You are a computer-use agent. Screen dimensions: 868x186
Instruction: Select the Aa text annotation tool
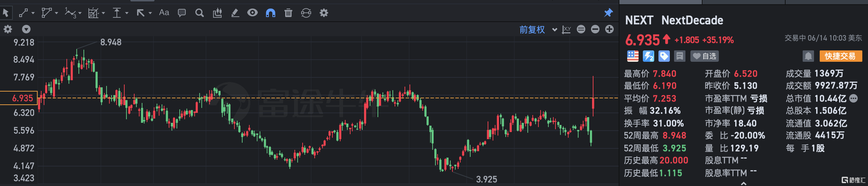point(164,13)
